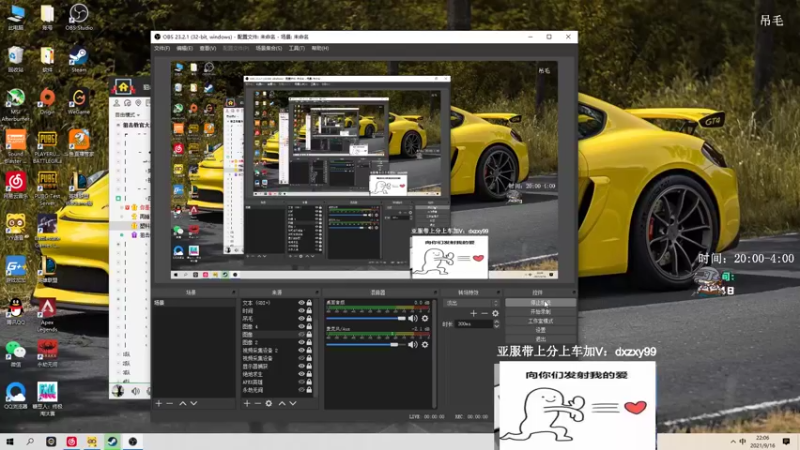Screen dimensions: 800x450
Task: Increase transition duration with up arrow
Action: coord(497,322)
